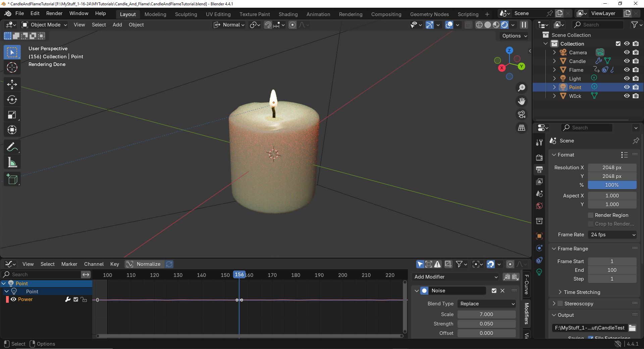The height and width of the screenshot is (349, 644).
Task: Select the Measure tool
Action: [x=12, y=163]
